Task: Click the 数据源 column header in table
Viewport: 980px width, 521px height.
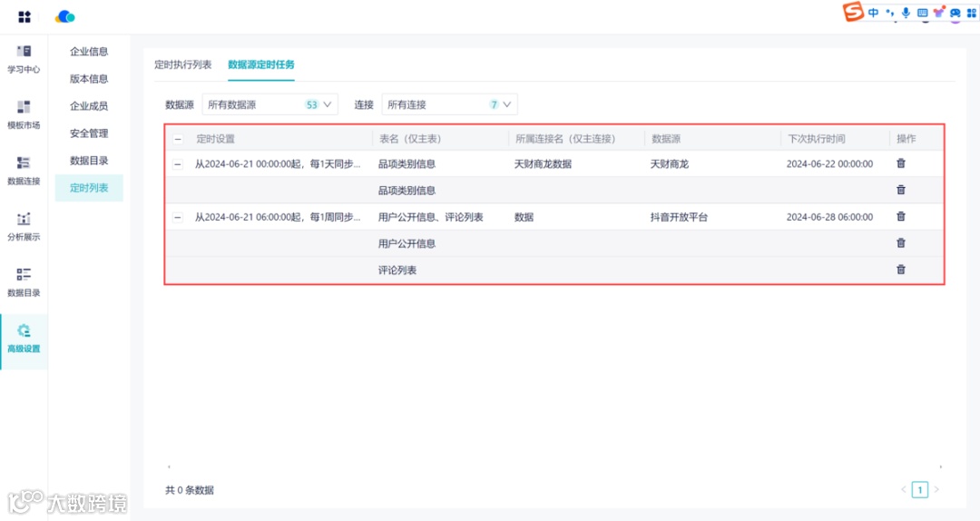Action: coord(666,139)
